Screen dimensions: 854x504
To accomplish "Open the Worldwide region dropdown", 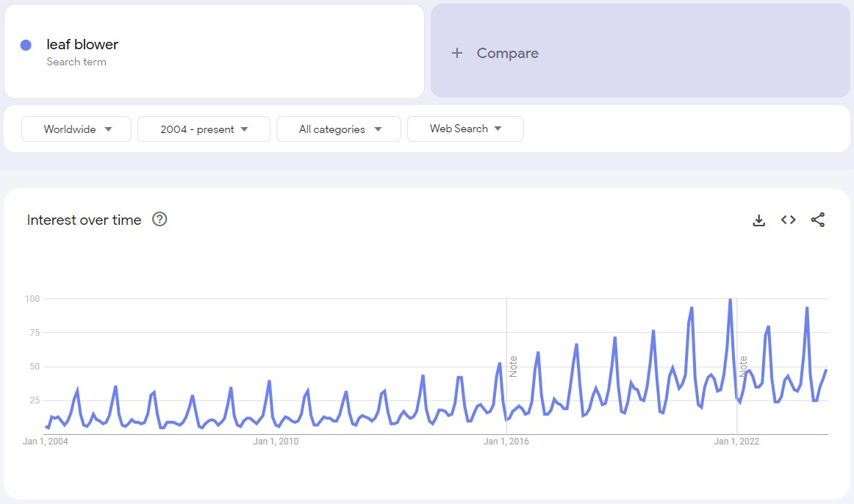I will coord(76,129).
